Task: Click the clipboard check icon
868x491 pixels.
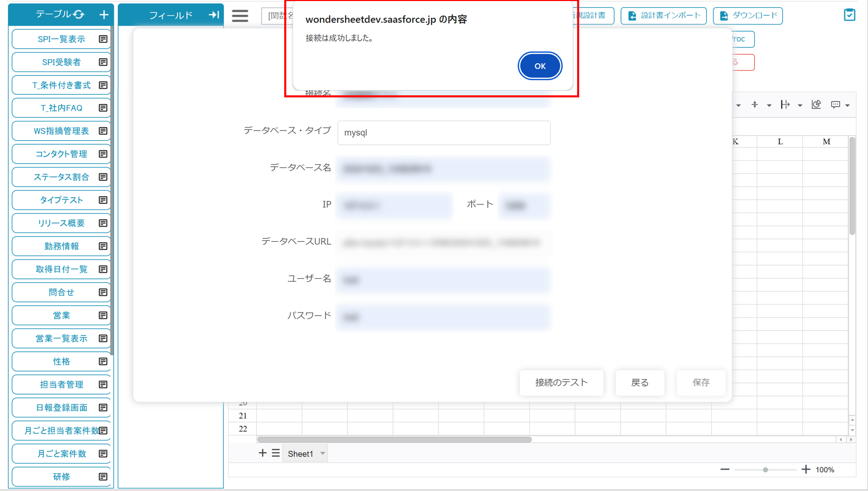Action: point(849,15)
